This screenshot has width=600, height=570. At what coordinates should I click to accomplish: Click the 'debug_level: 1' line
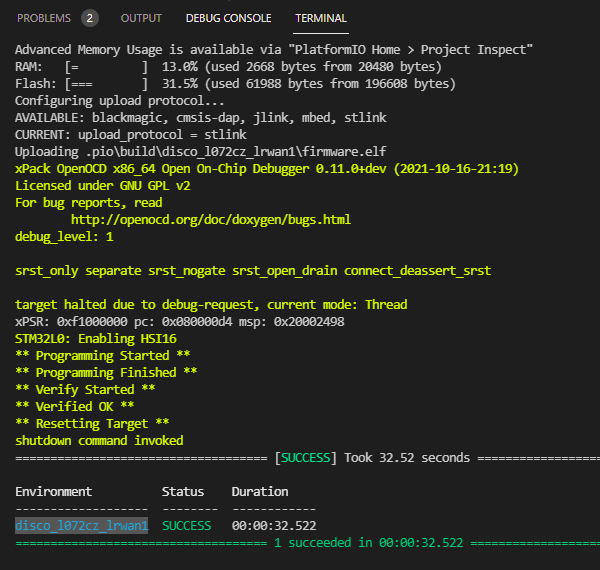click(x=64, y=236)
